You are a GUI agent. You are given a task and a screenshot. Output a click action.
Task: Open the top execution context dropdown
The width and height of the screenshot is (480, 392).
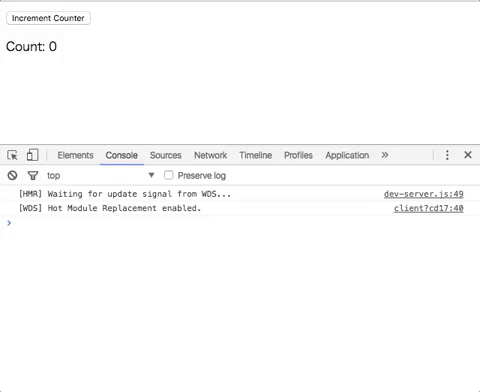point(100,175)
